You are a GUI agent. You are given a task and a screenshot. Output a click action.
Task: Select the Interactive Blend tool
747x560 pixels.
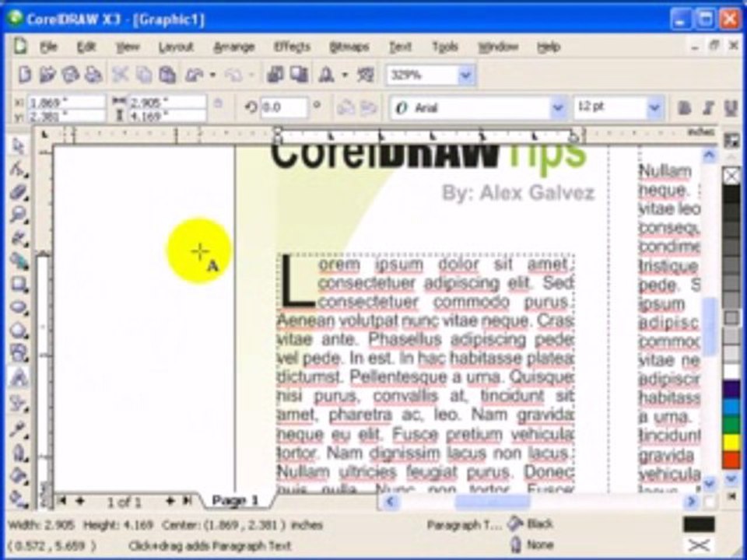tap(18, 403)
